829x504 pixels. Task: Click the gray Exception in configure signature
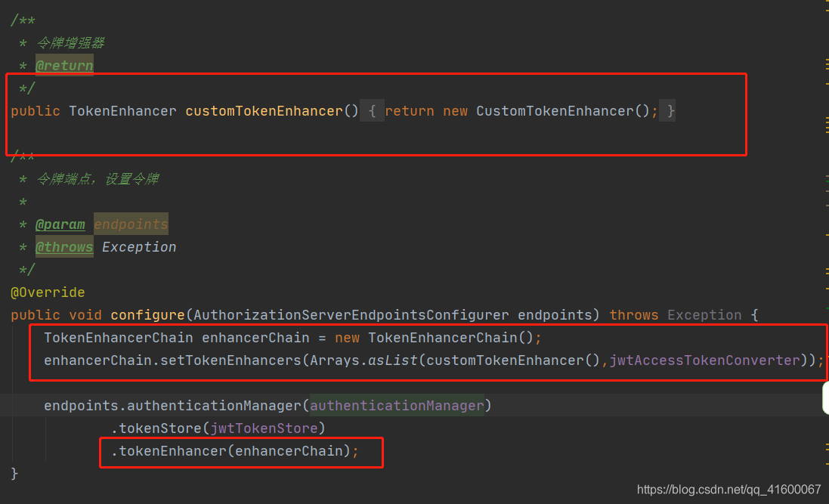point(704,315)
